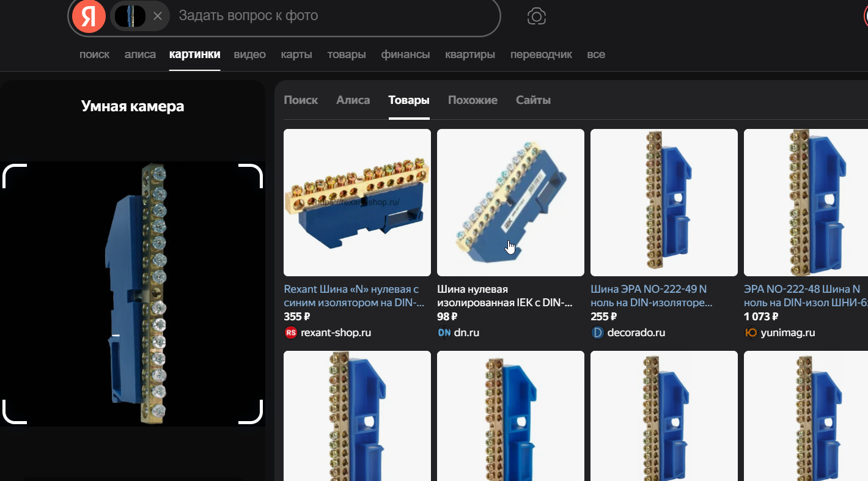Open the 'карты' service tab
Viewport: 868px width, 481px height.
click(x=296, y=54)
